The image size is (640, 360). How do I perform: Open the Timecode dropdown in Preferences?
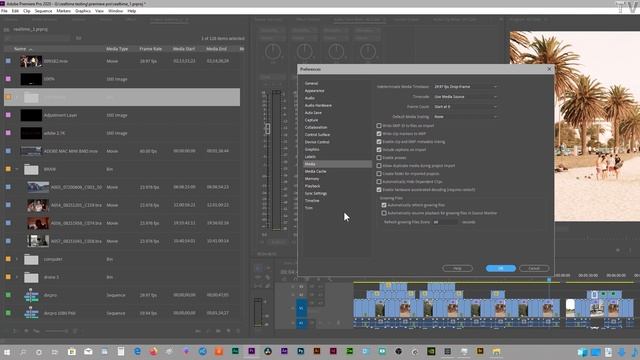(465, 97)
